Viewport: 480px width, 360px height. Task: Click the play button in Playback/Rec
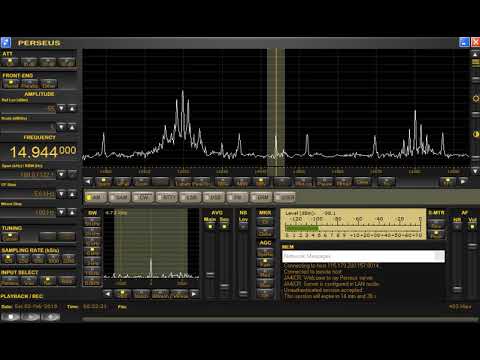pos(31,316)
